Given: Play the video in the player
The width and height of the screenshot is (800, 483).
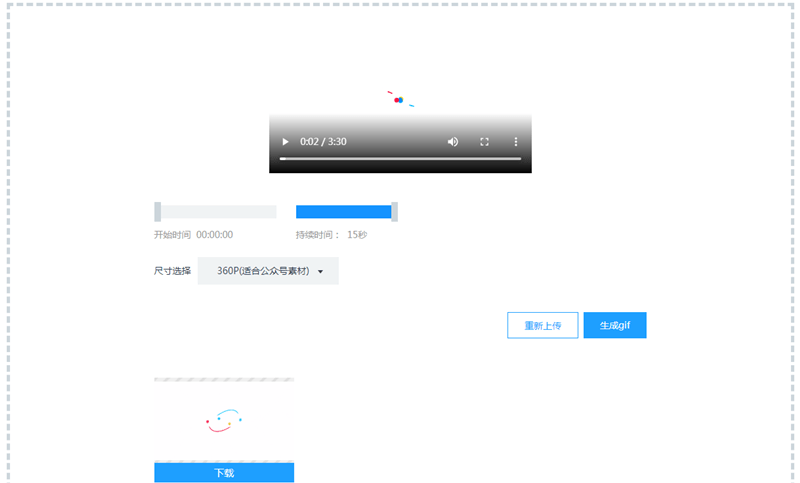Looking at the screenshot, I should click(x=285, y=142).
